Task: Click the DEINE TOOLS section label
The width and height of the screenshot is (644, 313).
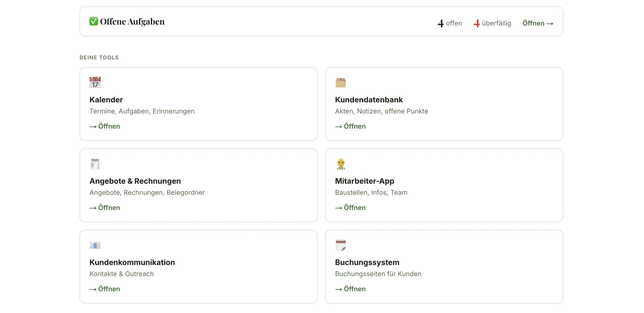Action: 99,57
